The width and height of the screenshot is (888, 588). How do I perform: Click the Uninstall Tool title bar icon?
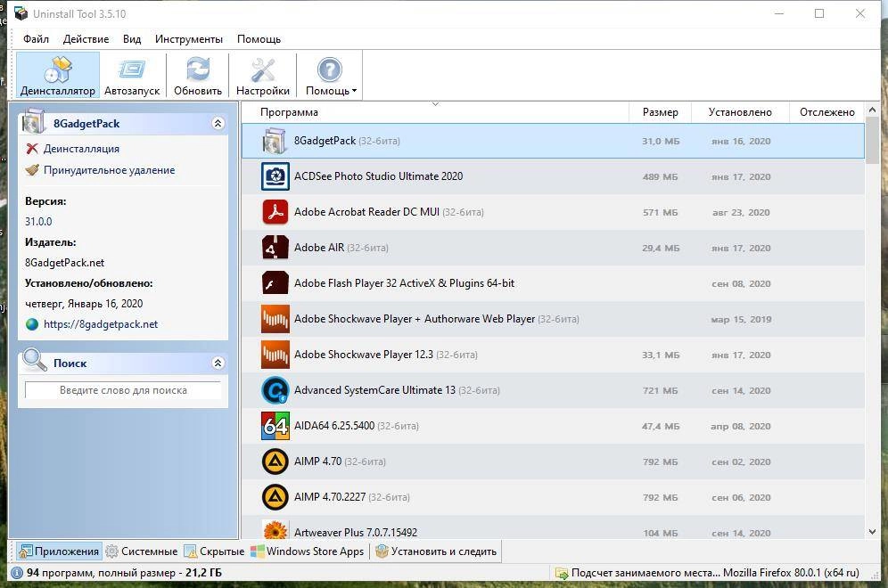click(x=21, y=13)
